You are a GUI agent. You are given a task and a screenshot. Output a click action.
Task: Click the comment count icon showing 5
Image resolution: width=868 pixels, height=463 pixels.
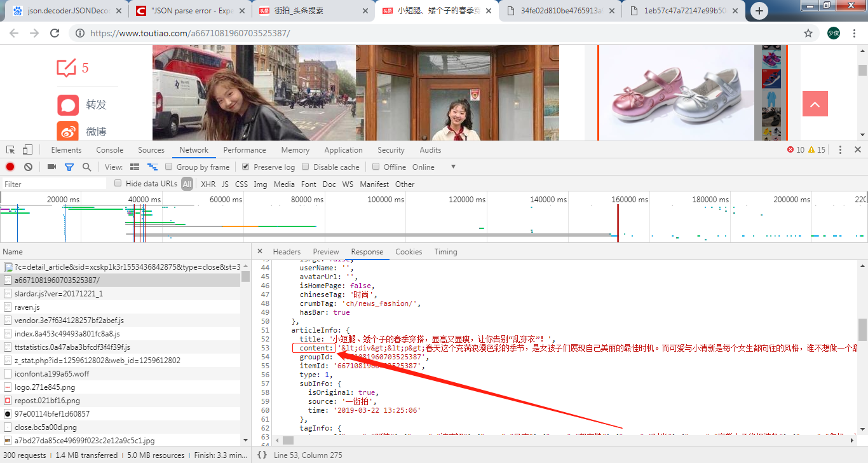[x=65, y=68]
